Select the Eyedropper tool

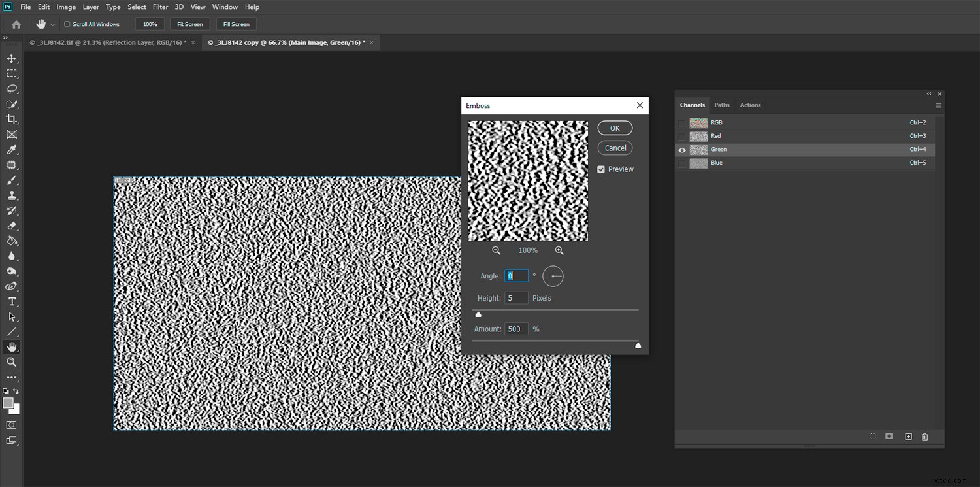12,150
